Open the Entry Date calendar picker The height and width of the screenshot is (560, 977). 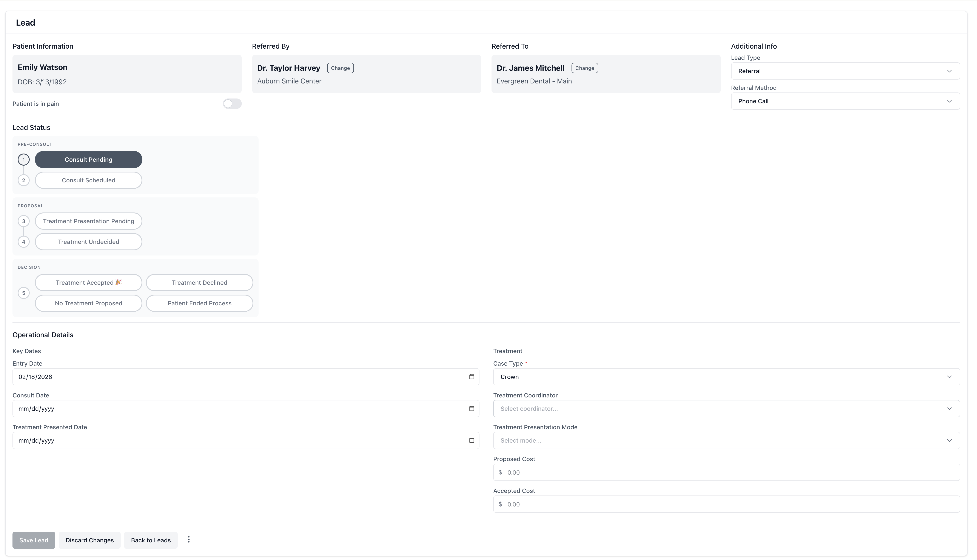(471, 377)
